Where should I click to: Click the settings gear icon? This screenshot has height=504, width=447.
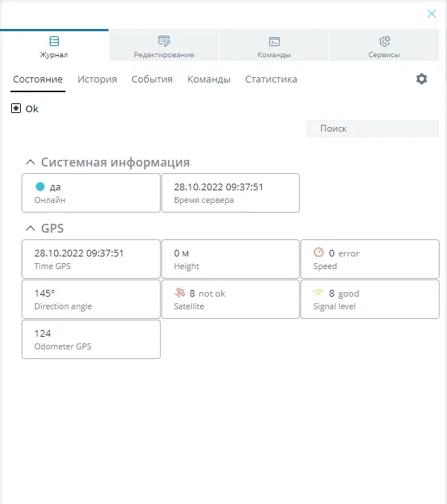point(422,79)
